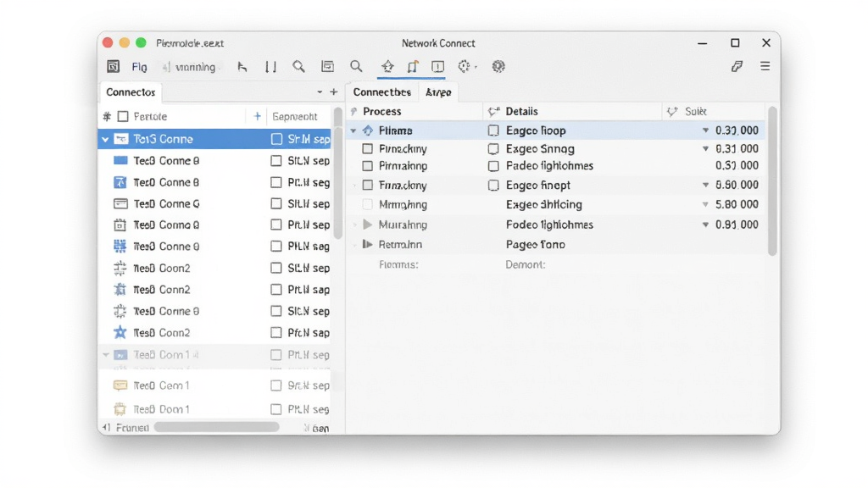
Task: Click the square brackets toolbar icon
Action: (x=270, y=67)
